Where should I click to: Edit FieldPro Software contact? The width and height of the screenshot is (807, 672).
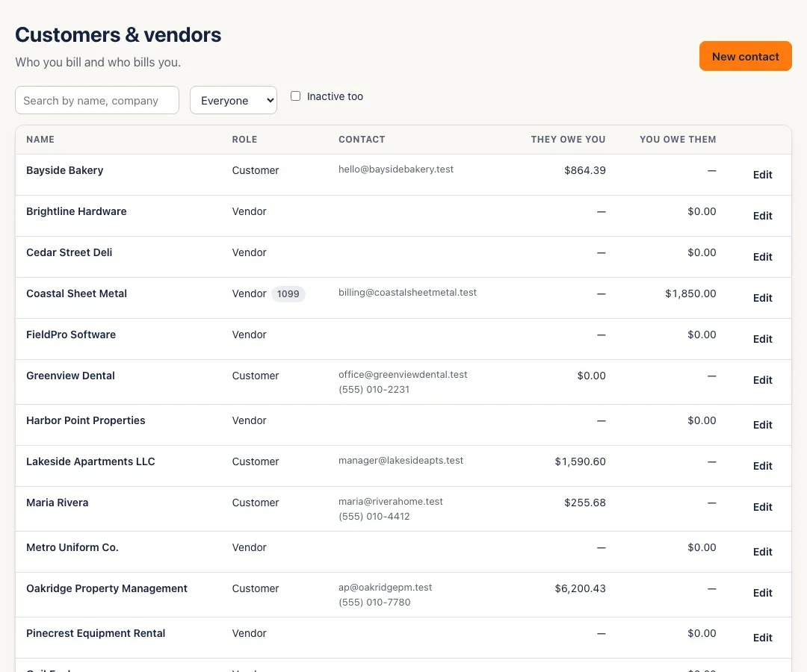click(762, 339)
